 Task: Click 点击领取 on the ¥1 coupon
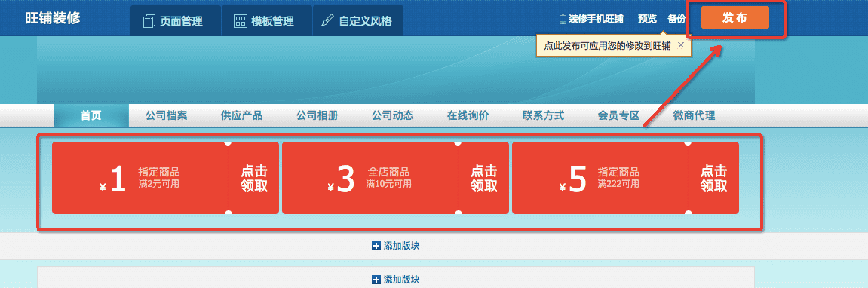click(254, 179)
